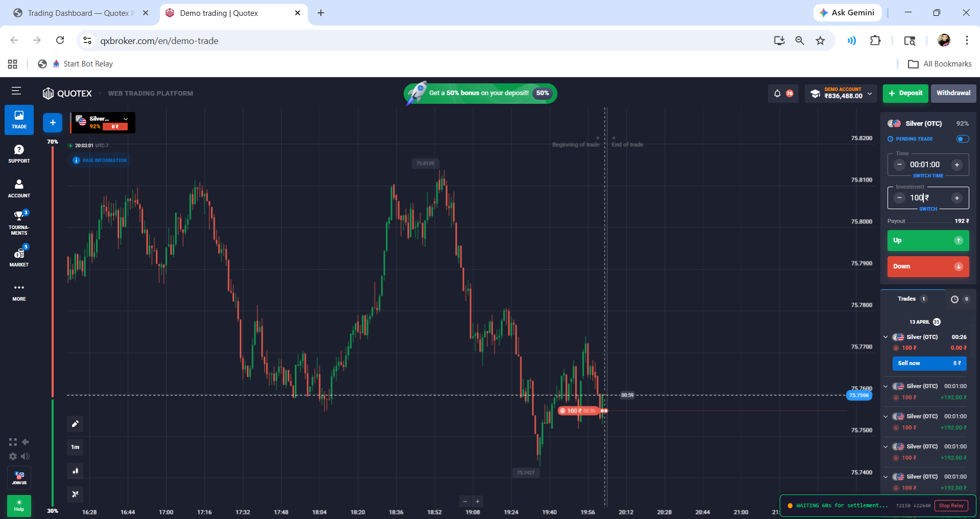Select the Trades tab
Viewport: 980px width, 519px height.
(912, 299)
